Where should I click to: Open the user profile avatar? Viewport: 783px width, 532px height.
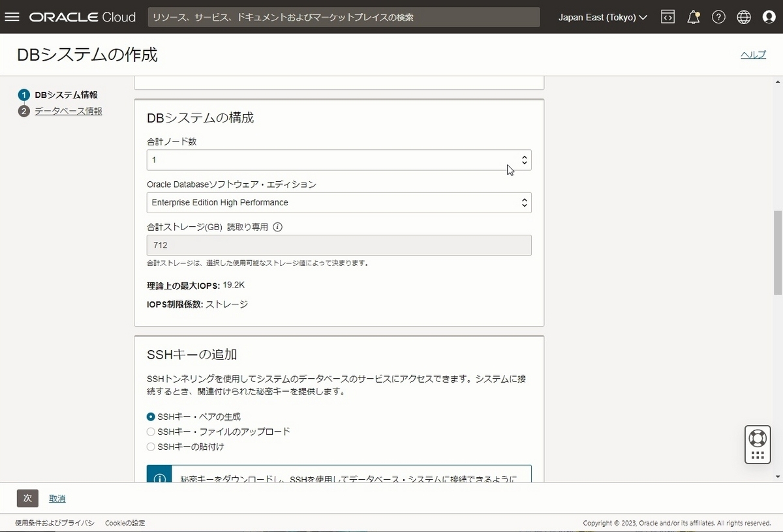tap(769, 17)
